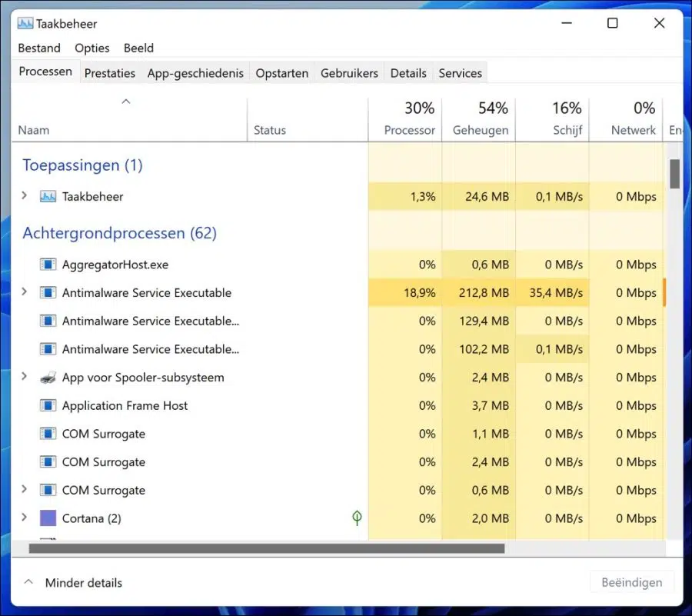
Task: Click icon of COM Surrogate using 2,4 MB
Action: click(x=48, y=462)
